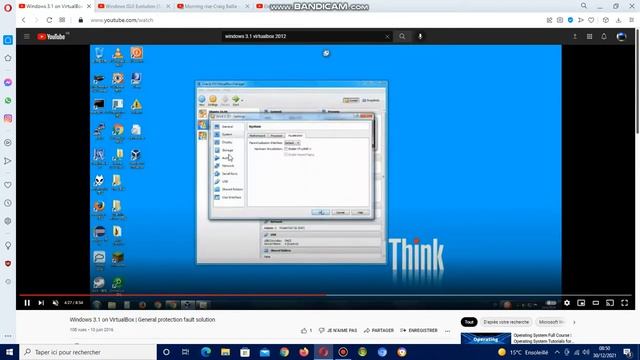Open WhatsApp in the Opera sidebar
This screenshot has width=640, height=360.
pos(8,100)
